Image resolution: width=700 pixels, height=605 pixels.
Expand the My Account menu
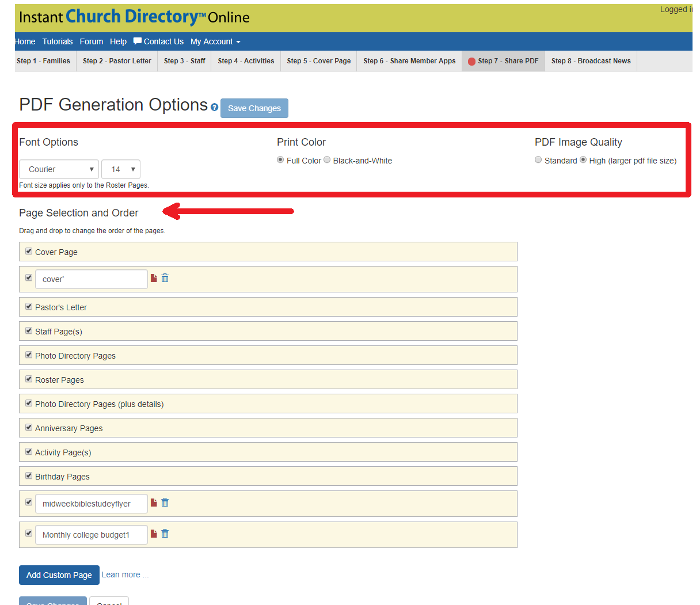(215, 41)
